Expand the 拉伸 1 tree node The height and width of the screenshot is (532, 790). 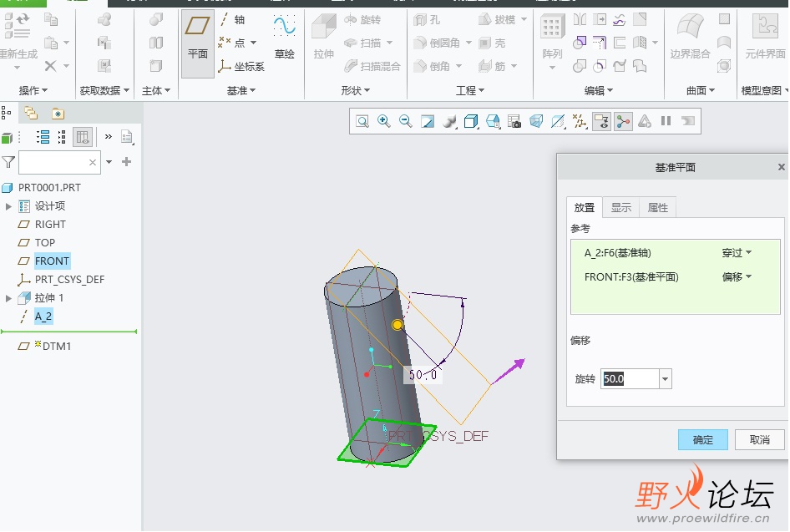click(9, 298)
